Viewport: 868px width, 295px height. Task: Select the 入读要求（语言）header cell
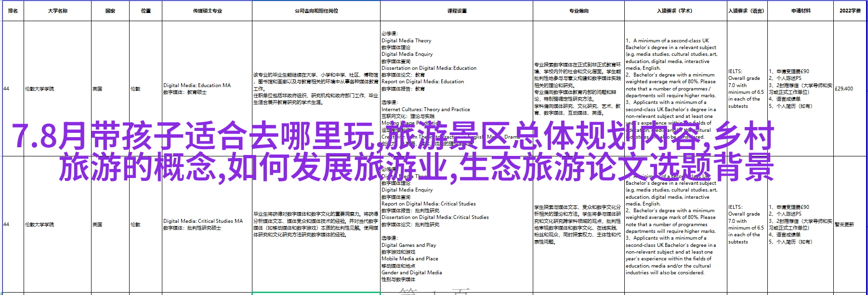(x=747, y=11)
